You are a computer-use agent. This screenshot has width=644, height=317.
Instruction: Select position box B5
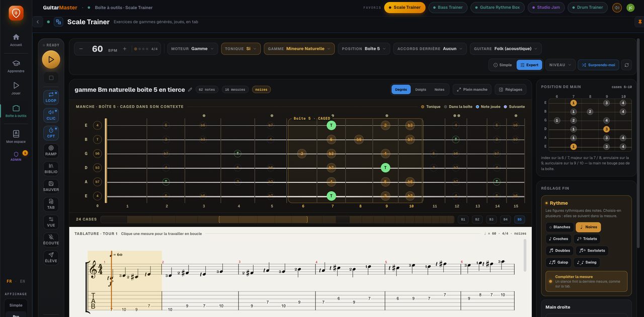(x=519, y=219)
